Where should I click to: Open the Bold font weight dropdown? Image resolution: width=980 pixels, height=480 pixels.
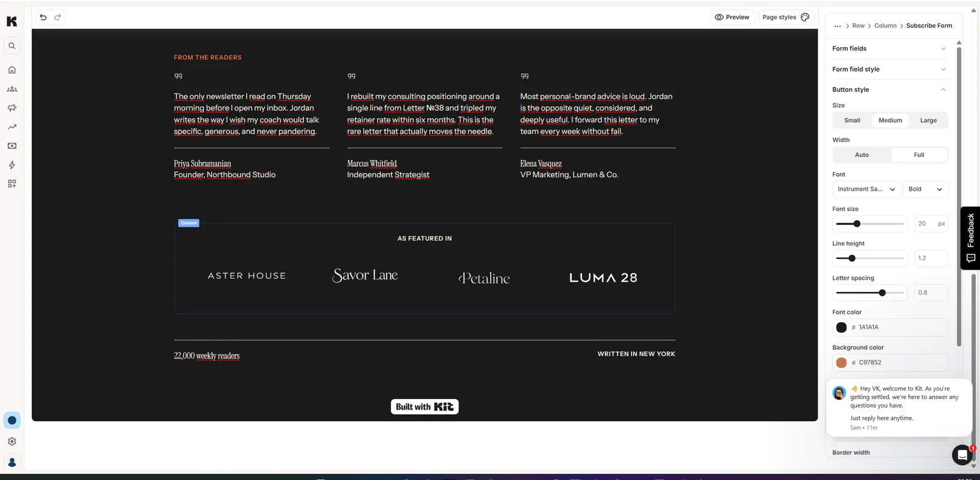click(x=925, y=189)
